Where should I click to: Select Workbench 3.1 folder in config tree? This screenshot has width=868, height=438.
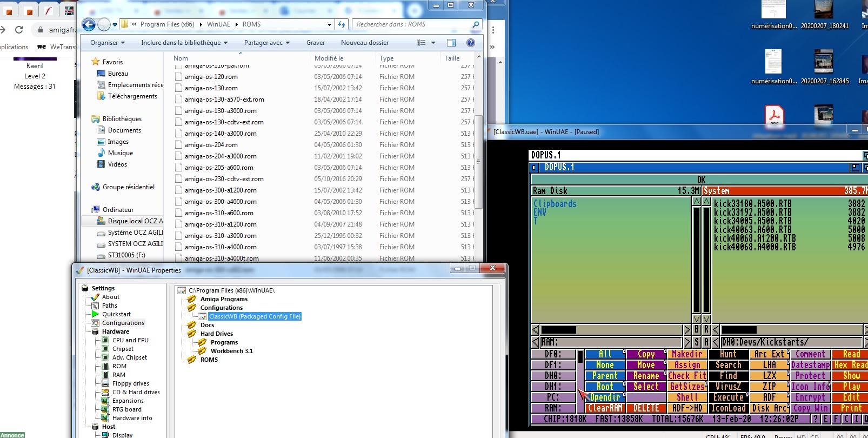pos(231,351)
